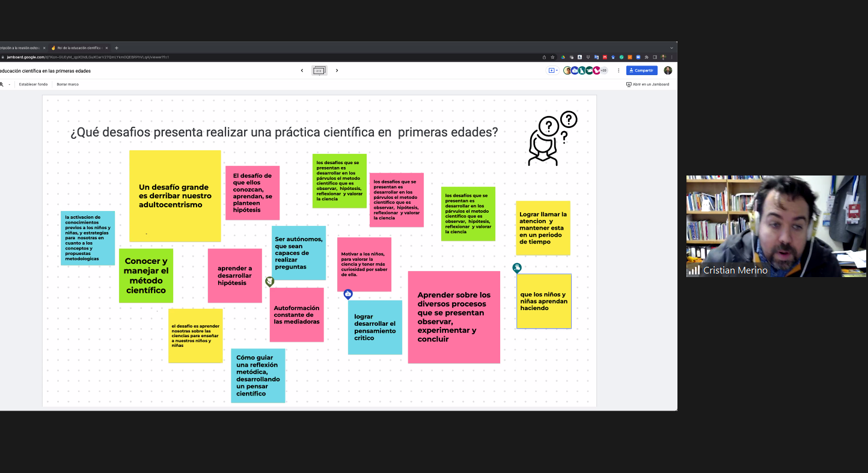
Task: Open a new browser tab
Action: click(117, 48)
